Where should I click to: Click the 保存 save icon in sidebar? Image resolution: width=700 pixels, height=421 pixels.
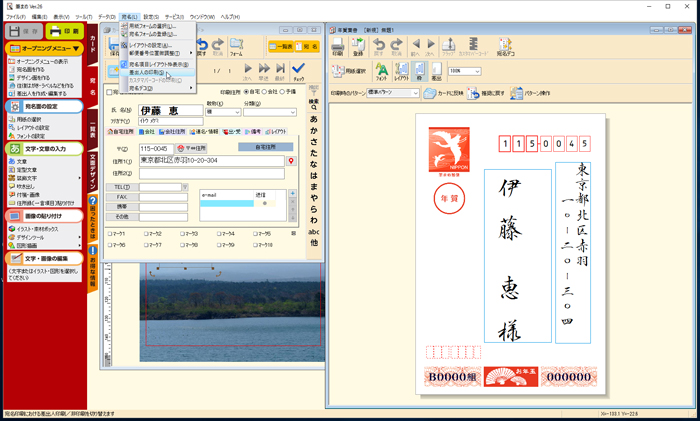click(23, 31)
